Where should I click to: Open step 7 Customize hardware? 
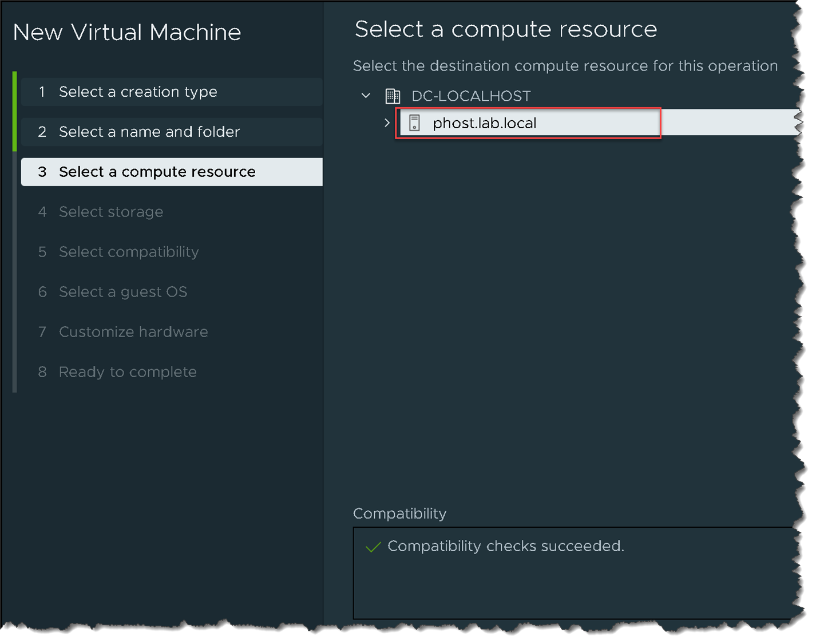point(133,332)
